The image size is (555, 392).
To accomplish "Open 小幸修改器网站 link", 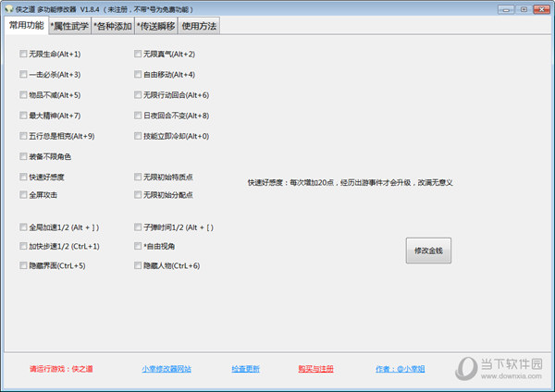I will pos(166,369).
